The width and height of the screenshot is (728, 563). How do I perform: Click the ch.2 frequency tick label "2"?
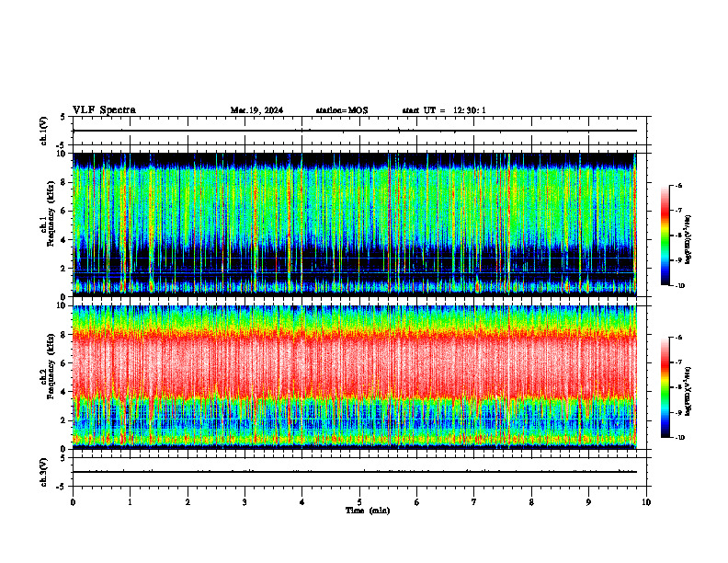(63, 420)
